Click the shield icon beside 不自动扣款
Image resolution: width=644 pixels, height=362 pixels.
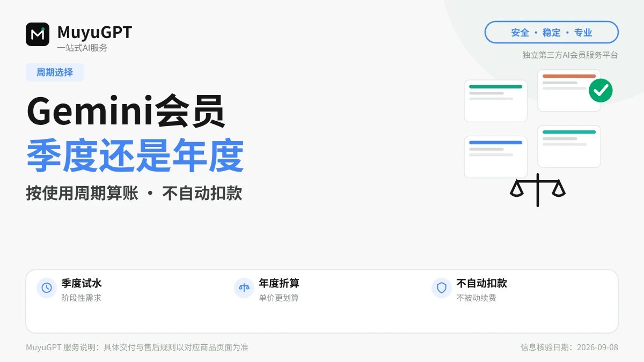click(442, 288)
